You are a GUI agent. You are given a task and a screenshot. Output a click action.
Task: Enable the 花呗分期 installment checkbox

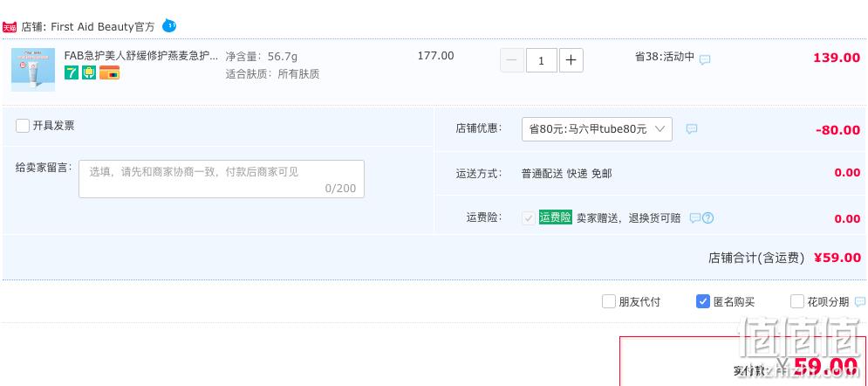797,302
